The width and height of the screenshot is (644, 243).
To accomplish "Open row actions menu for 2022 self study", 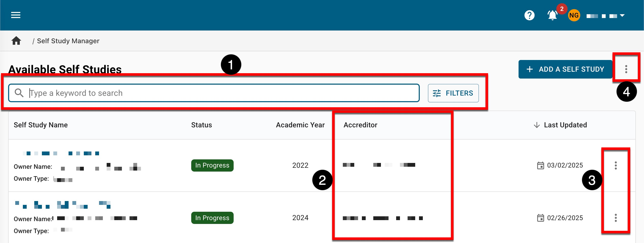I will click(616, 165).
